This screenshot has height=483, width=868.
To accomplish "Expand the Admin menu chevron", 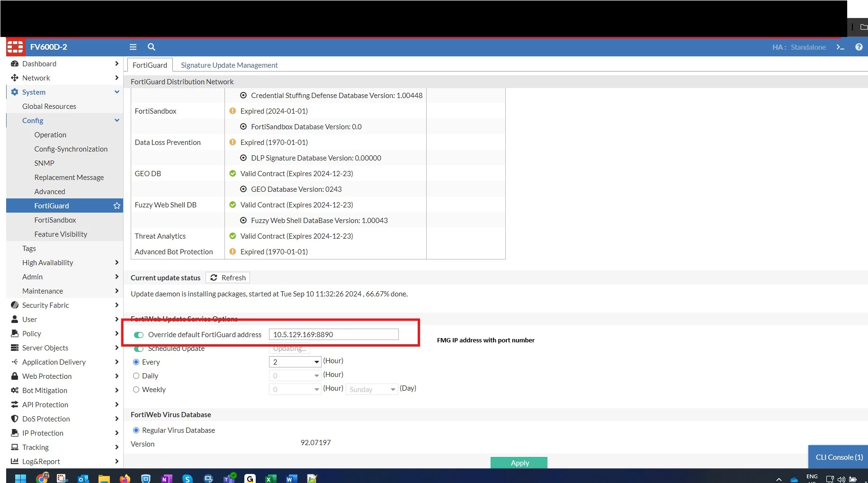I will click(x=117, y=277).
